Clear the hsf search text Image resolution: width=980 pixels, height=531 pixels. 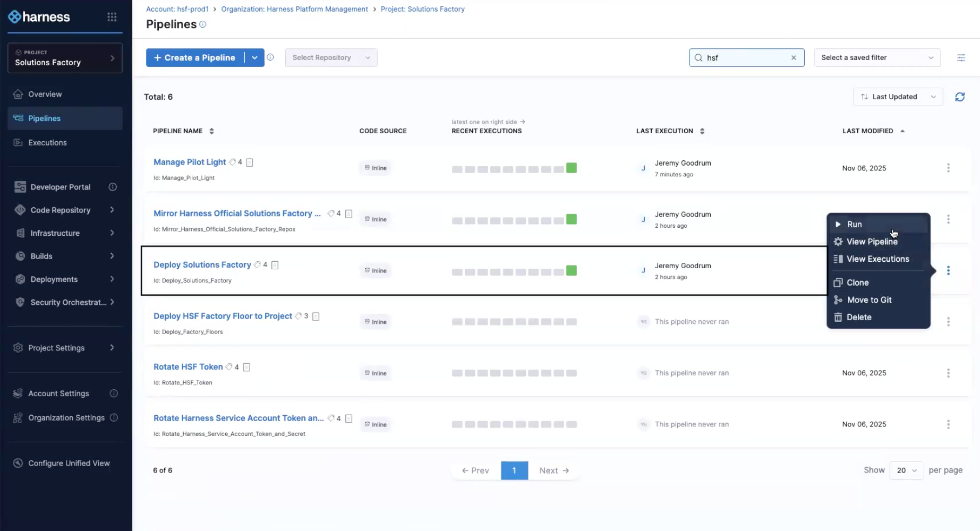pos(794,57)
